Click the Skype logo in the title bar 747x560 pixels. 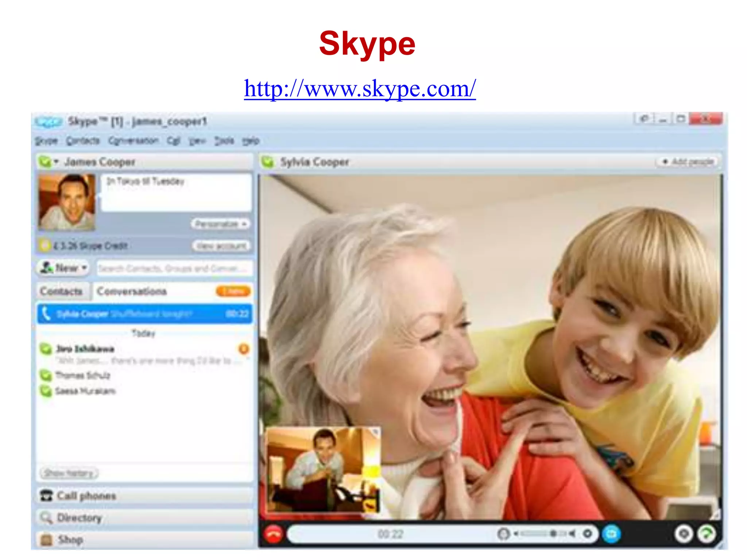pyautogui.click(x=48, y=122)
